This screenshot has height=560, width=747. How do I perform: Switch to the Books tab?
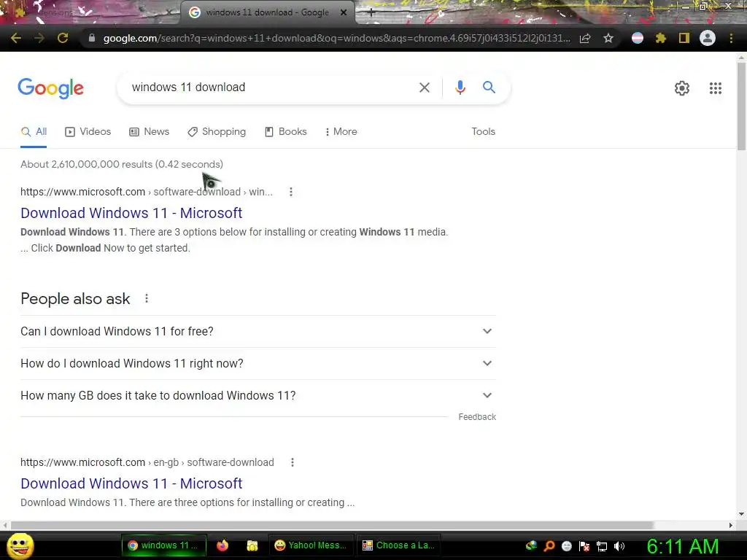pos(286,132)
